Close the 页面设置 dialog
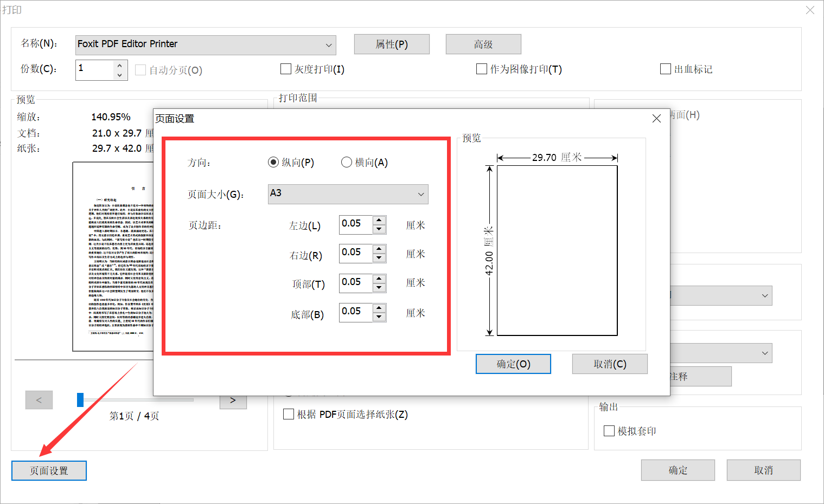This screenshot has width=824, height=504. (x=656, y=118)
